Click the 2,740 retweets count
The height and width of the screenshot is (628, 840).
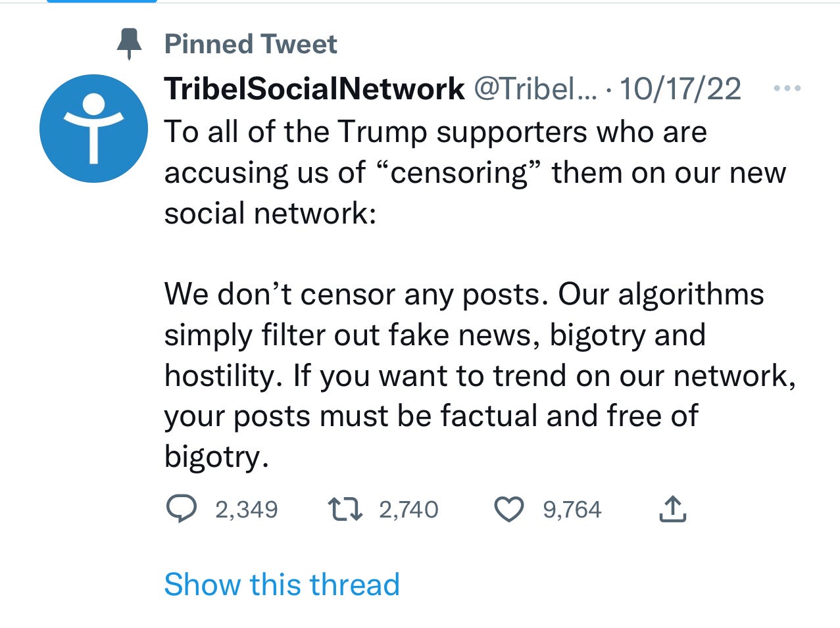[408, 510]
